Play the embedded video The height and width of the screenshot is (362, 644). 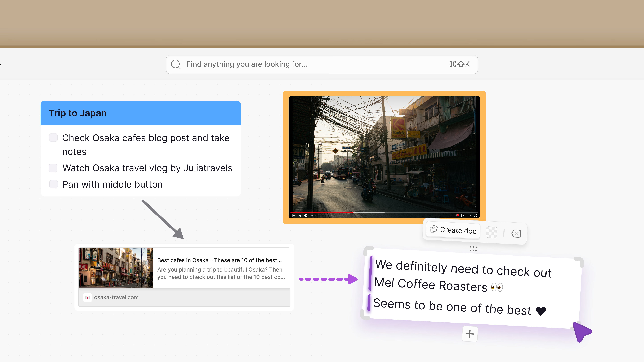[x=293, y=215]
